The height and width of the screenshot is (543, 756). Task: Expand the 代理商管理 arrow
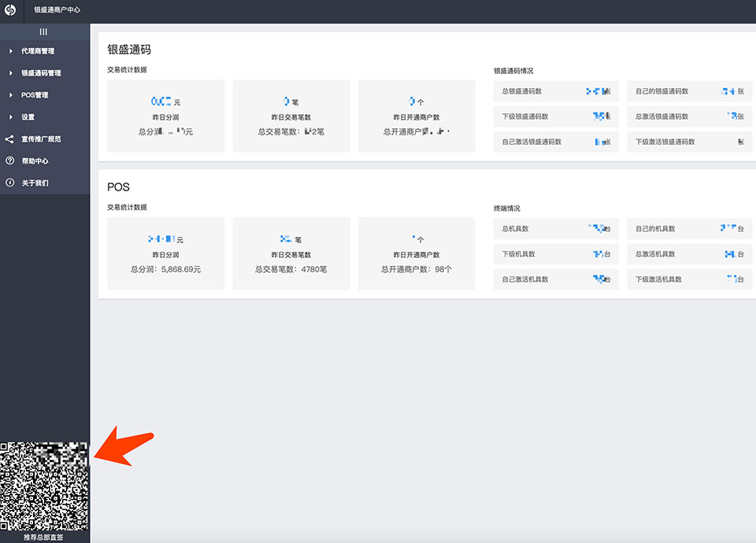point(10,51)
